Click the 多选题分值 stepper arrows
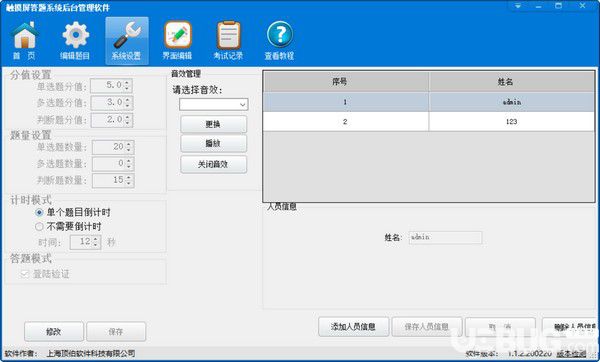The width and height of the screenshot is (600, 362). (128, 103)
